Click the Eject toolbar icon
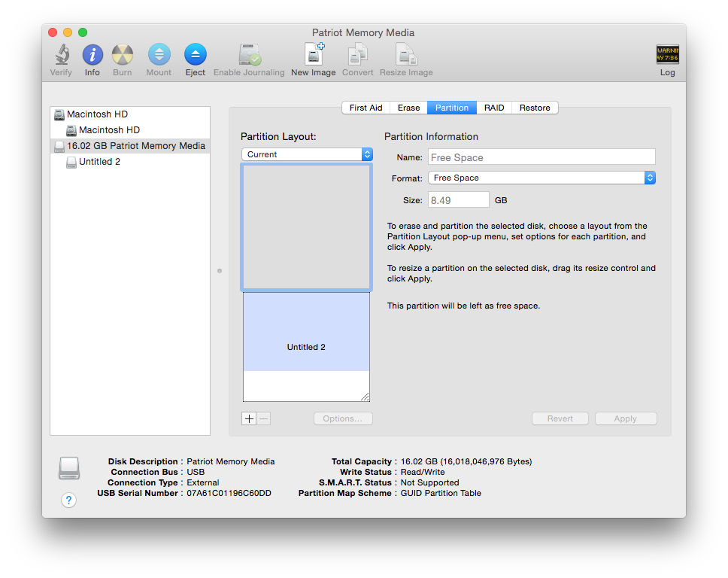 click(x=195, y=55)
